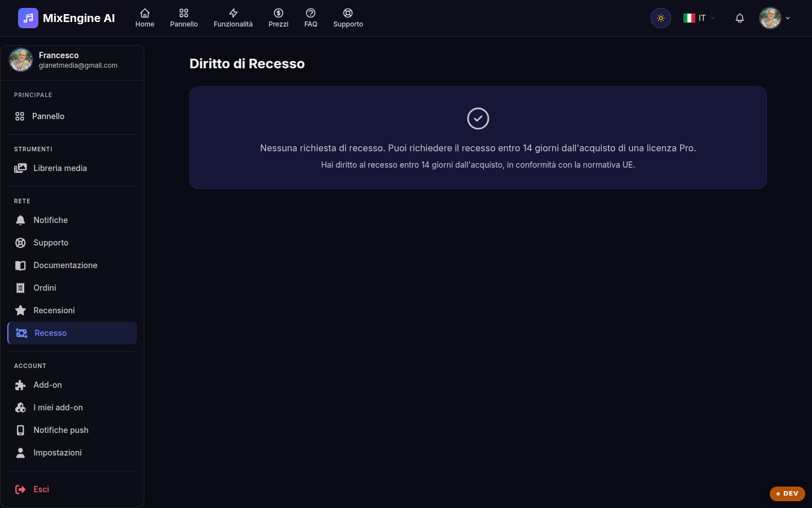Screen dimensions: 812x508
Task: Click the Documentazione book icon
Action: point(20,265)
